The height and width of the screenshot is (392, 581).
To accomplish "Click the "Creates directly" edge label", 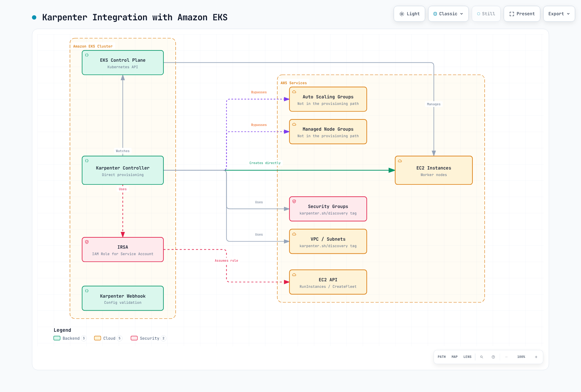I will click(x=265, y=163).
